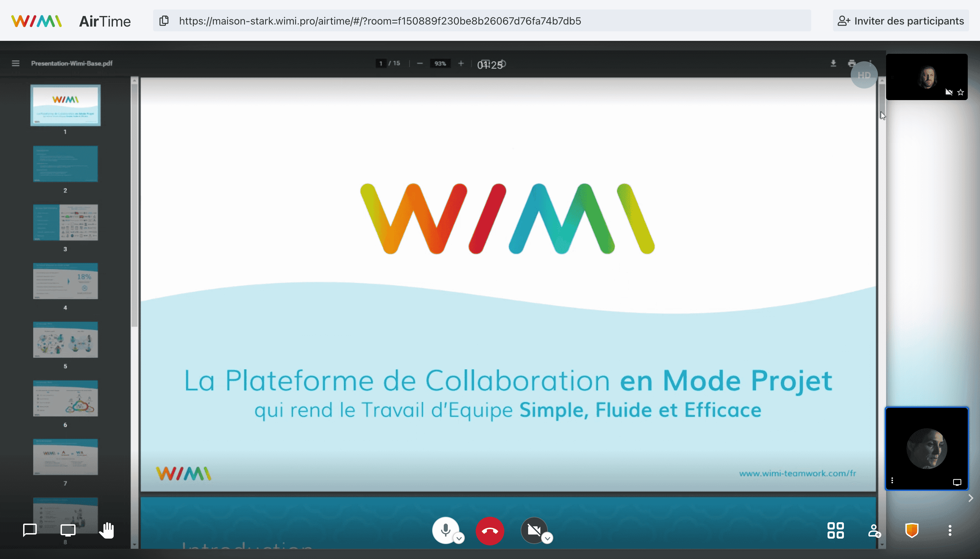Viewport: 980px width, 559px height.
Task: Click the muted camera icon on top participant
Action: pyautogui.click(x=949, y=92)
